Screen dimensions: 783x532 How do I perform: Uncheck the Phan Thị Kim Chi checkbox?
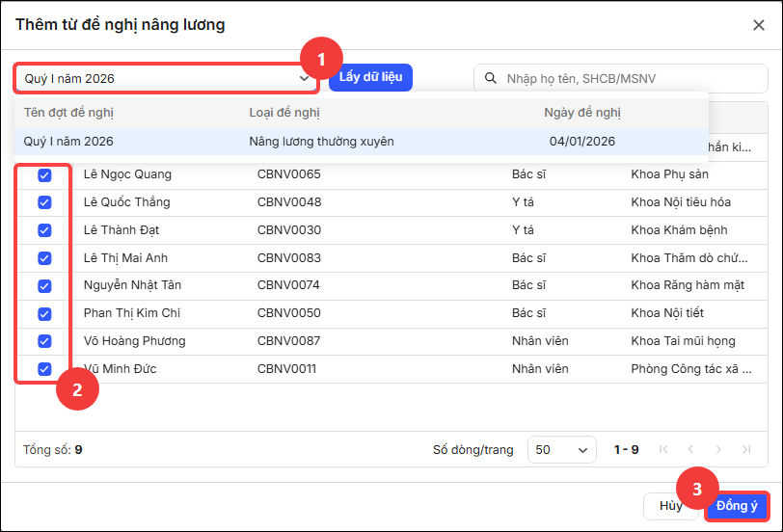(x=44, y=314)
